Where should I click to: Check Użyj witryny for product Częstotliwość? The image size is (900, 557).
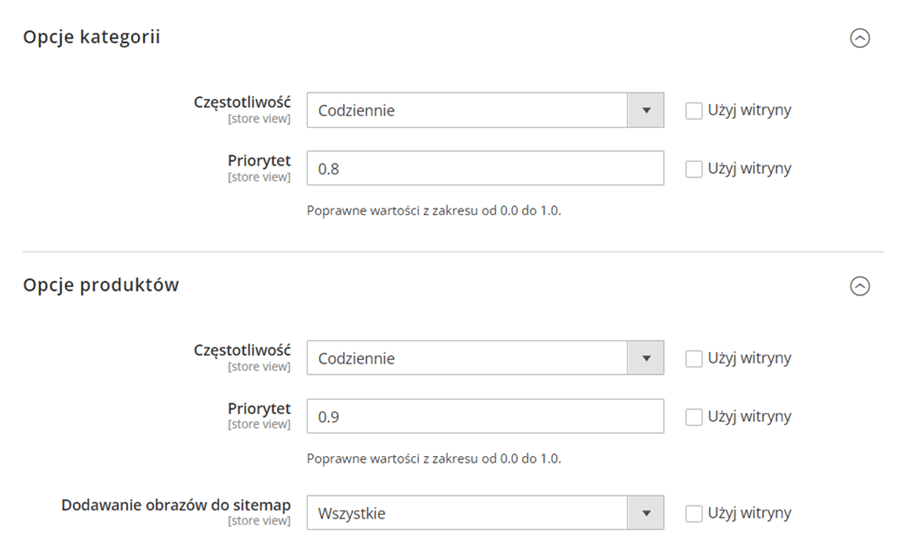(693, 359)
